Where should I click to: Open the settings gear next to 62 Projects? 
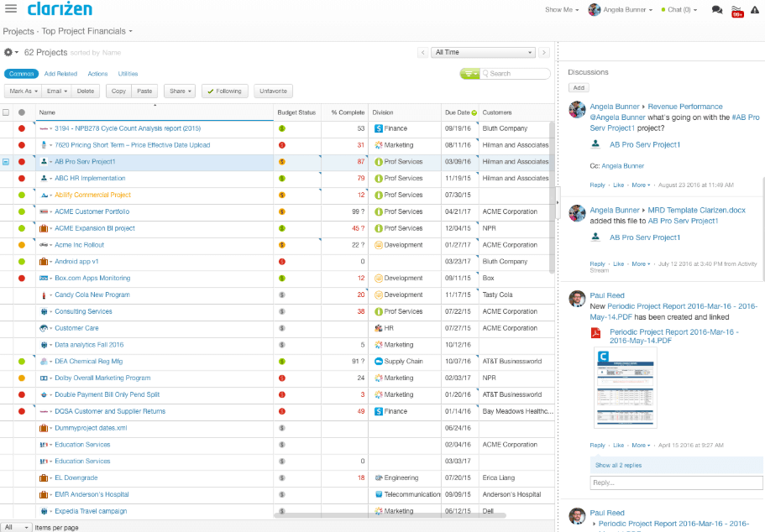coord(10,52)
